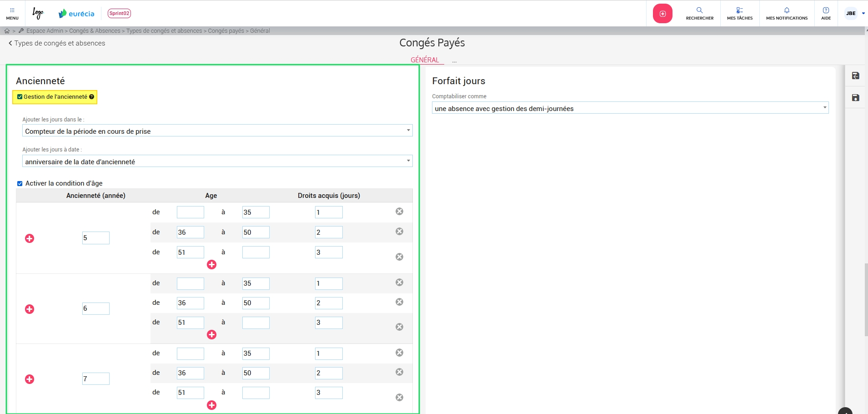Add an age range under the seniority 7 group
Viewport: 868px width, 414px height.
(x=211, y=405)
